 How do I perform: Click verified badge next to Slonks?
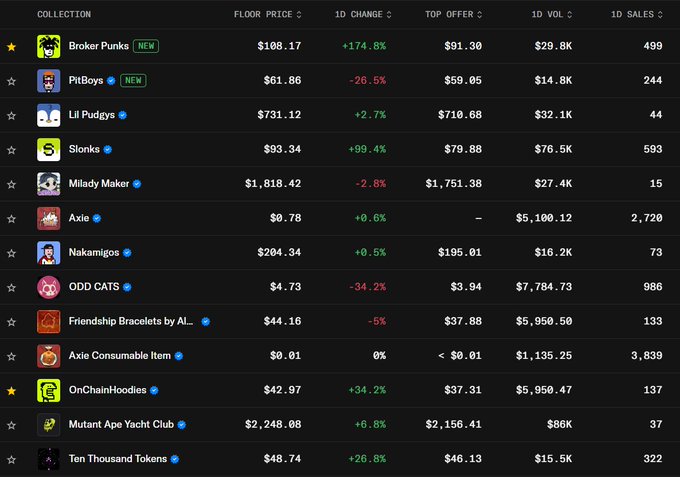tap(108, 150)
